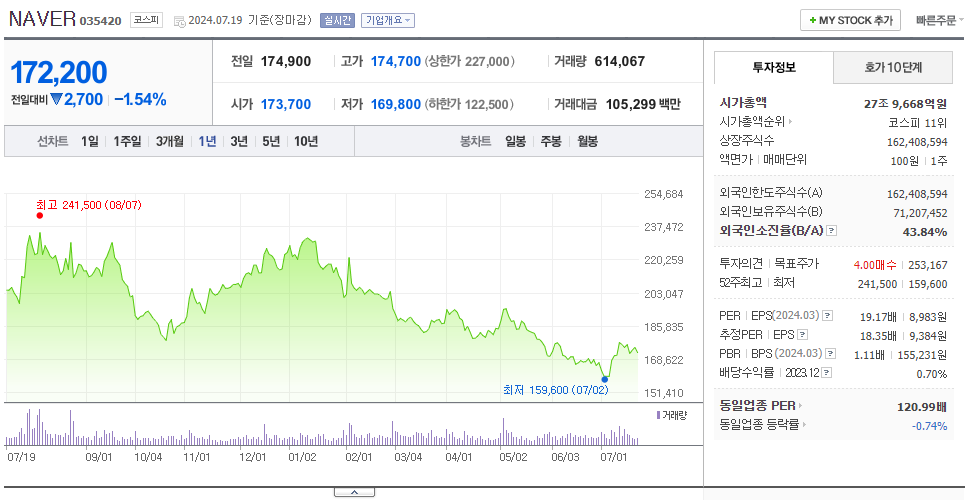Switch to the 호가10단계 tab

tap(893, 68)
